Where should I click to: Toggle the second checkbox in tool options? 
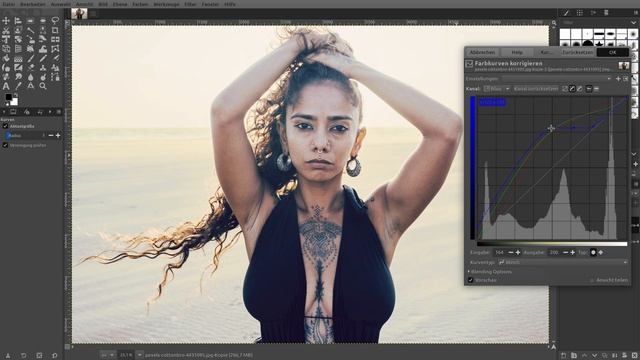point(5,145)
